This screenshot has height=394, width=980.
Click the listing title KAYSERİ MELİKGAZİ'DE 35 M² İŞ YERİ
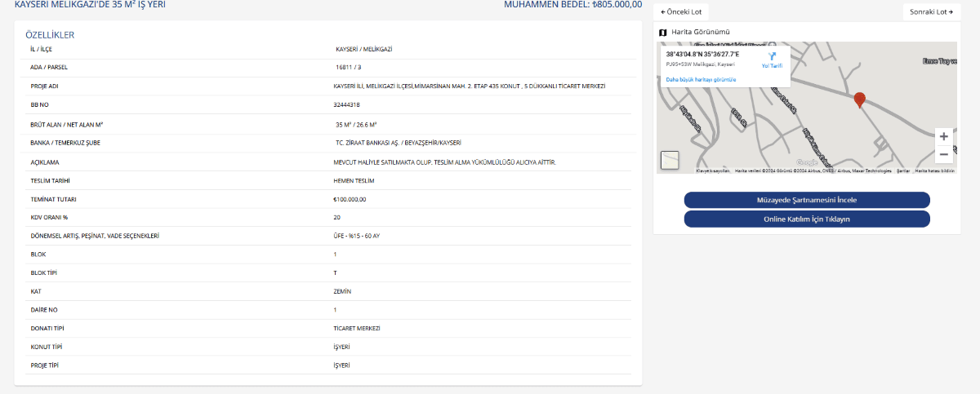click(90, 5)
